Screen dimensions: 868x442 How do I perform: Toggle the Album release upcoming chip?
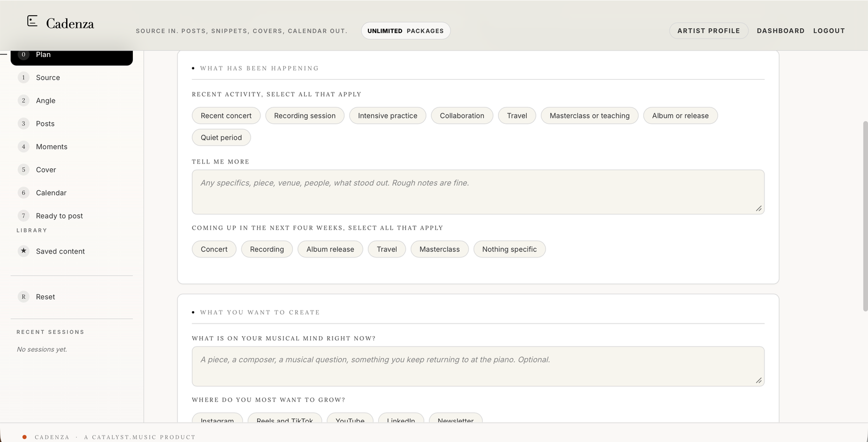330,249
